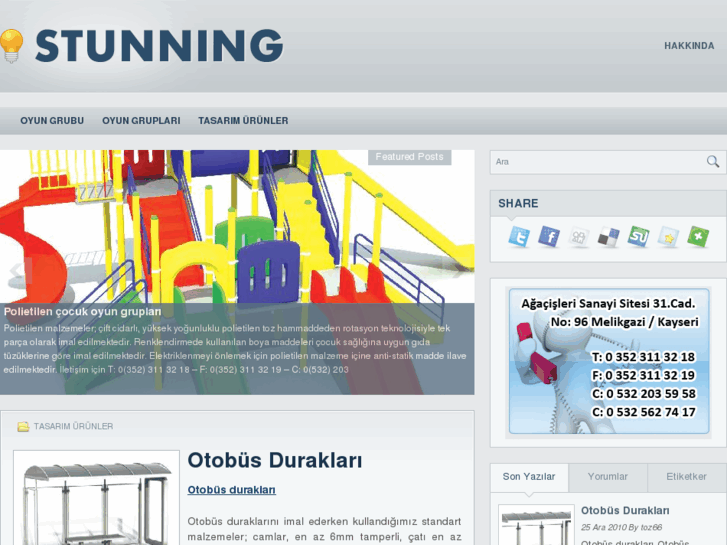
Task: Click the Featured Posts label
Action: click(409, 157)
